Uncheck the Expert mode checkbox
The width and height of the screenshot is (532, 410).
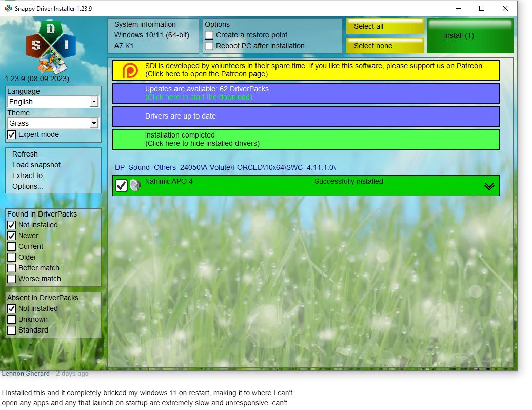(12, 134)
